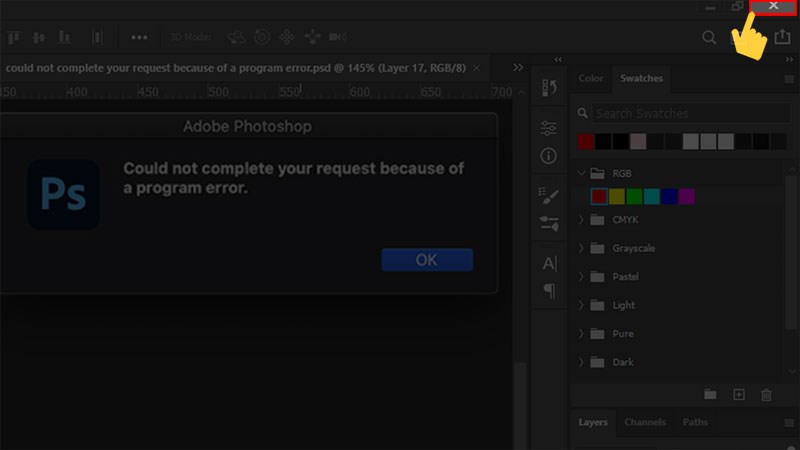800x450 pixels.
Task: Open the Properties panel sliders icon
Action: click(x=548, y=128)
